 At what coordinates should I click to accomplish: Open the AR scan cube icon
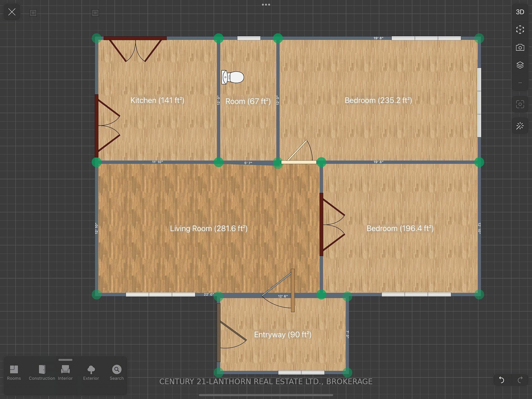tap(520, 30)
